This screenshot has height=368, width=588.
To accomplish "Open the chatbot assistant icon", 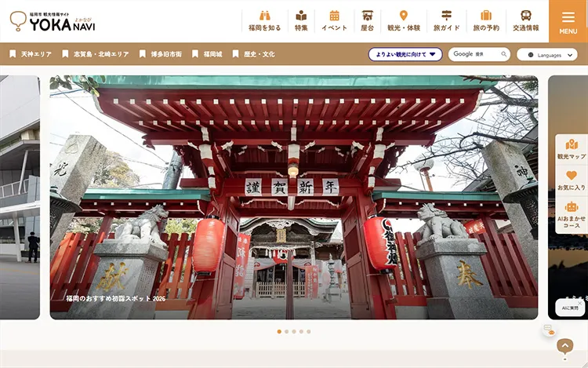I will tap(549, 330).
